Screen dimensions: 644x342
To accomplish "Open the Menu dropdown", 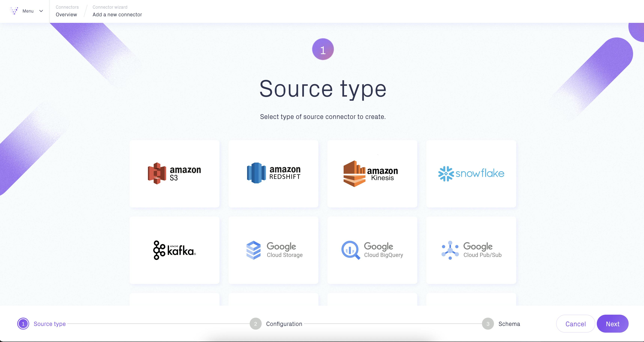I will pyautogui.click(x=28, y=11).
